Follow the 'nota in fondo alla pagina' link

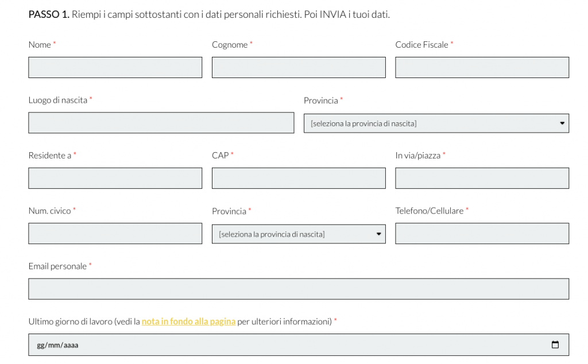(188, 322)
